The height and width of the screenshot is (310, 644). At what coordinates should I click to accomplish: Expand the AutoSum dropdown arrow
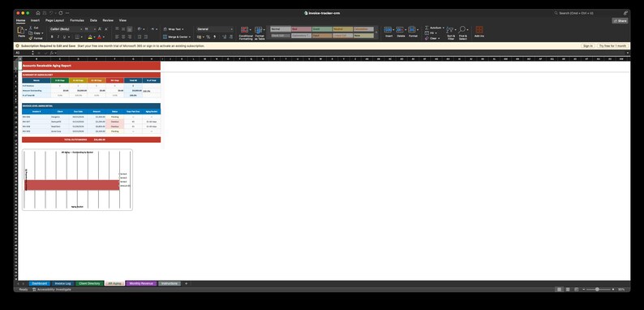coord(444,28)
